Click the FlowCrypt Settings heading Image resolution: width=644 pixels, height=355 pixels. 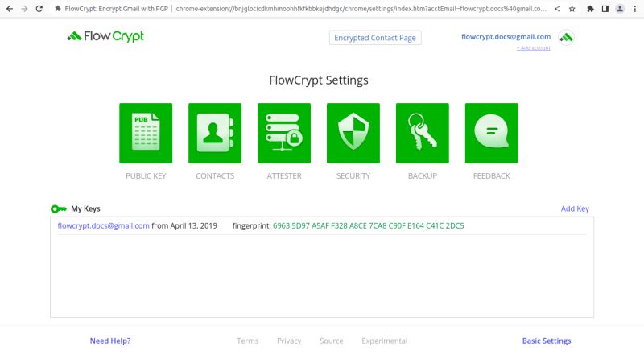[x=319, y=80]
